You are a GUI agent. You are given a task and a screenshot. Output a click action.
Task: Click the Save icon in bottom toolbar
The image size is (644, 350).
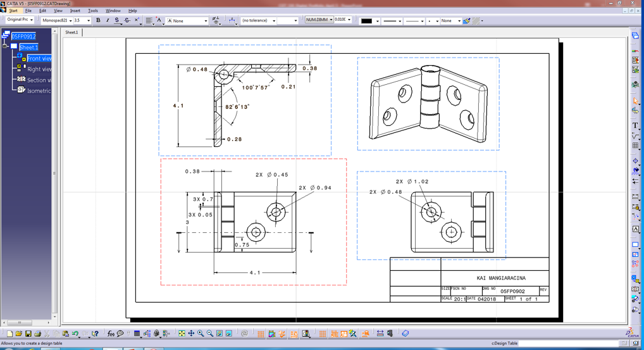28,334
